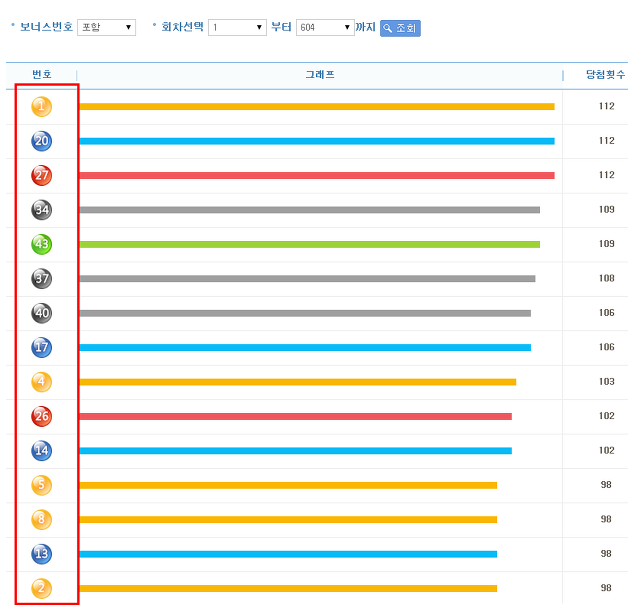Click win count 102 in number 14 row
Viewport: 628px width, 605px height.
click(606, 450)
